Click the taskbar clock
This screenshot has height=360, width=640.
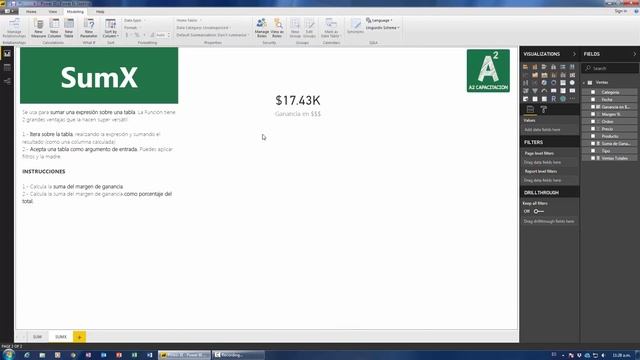tap(621, 356)
